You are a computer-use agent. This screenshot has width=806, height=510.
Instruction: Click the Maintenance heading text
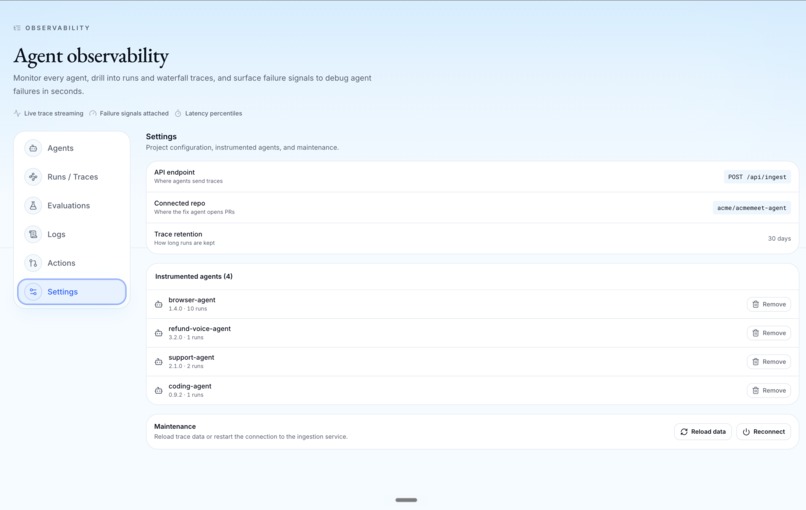tap(175, 426)
